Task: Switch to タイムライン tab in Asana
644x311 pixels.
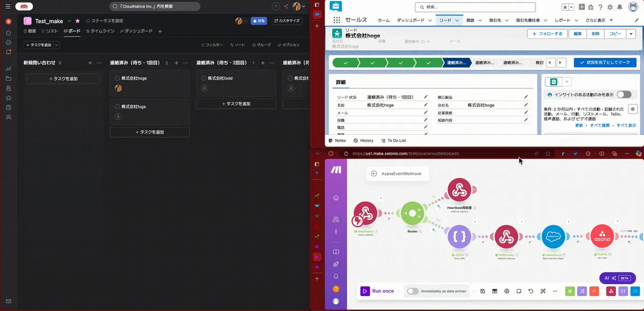Action: [x=99, y=31]
